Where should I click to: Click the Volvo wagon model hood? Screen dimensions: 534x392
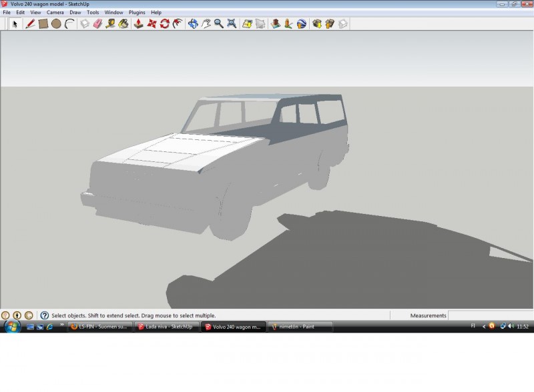point(180,151)
